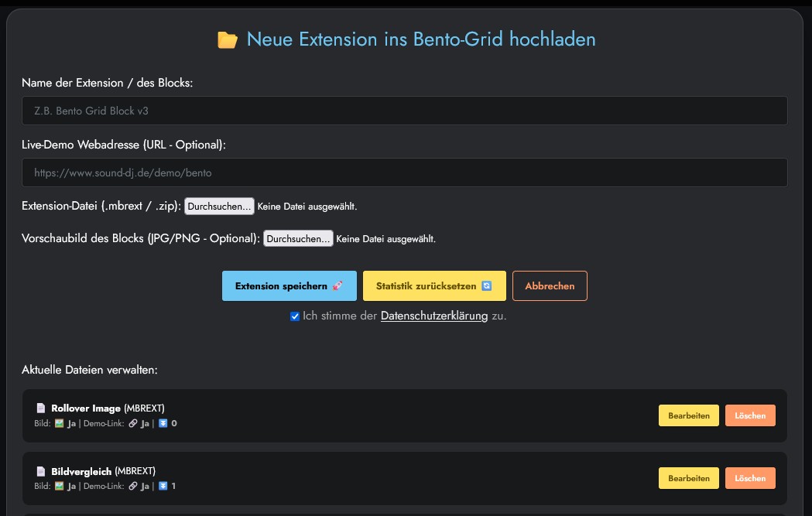Click the 'Neue Extension ins Bento-Grid hochladen' title

coord(421,39)
